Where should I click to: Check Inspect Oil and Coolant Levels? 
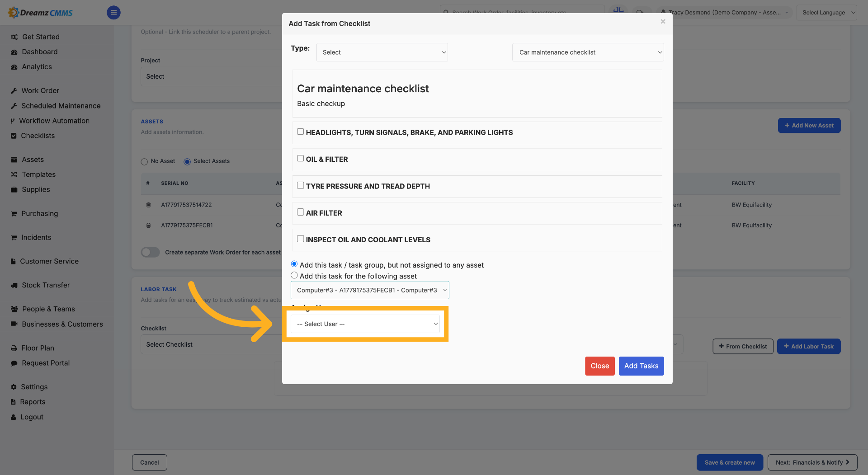point(300,239)
